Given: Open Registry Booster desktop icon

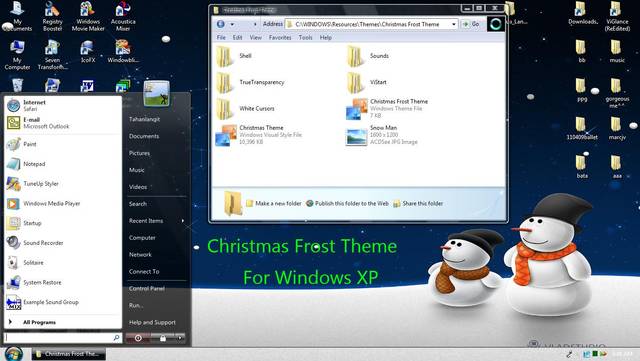Looking at the screenshot, I should coord(52,17).
